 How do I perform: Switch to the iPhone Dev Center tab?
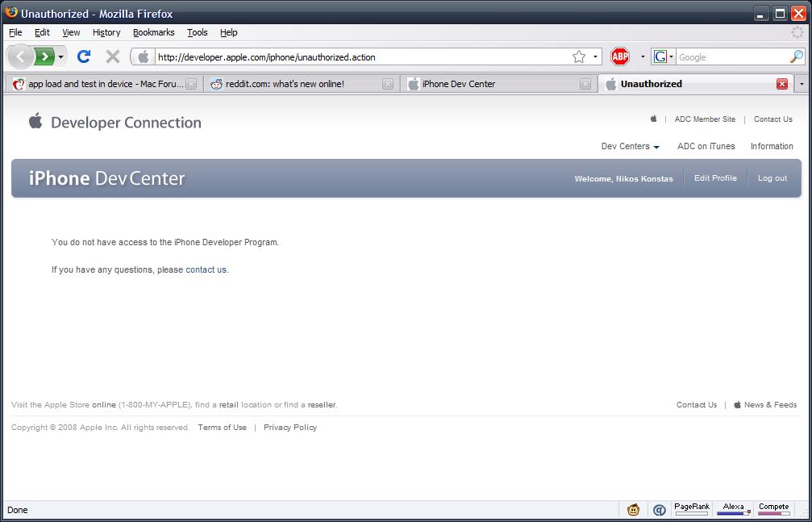pos(498,84)
